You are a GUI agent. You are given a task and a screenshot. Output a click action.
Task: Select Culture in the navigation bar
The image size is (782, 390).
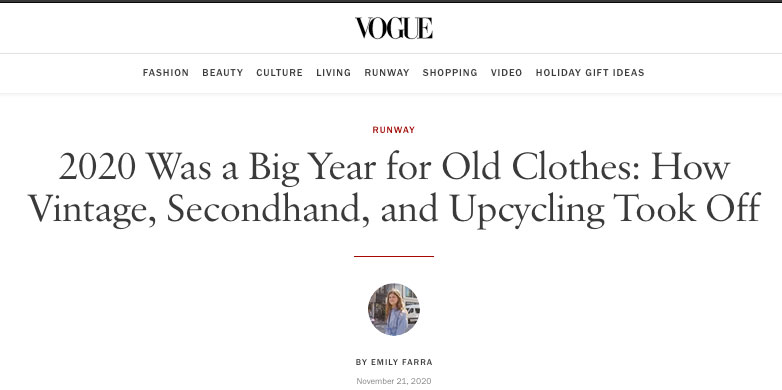point(280,73)
